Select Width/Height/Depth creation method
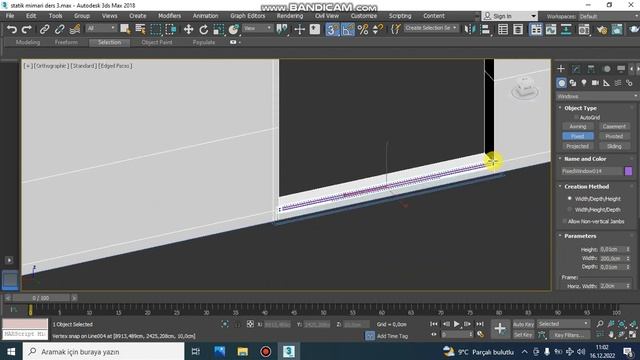This screenshot has width=640, height=360. (x=570, y=209)
